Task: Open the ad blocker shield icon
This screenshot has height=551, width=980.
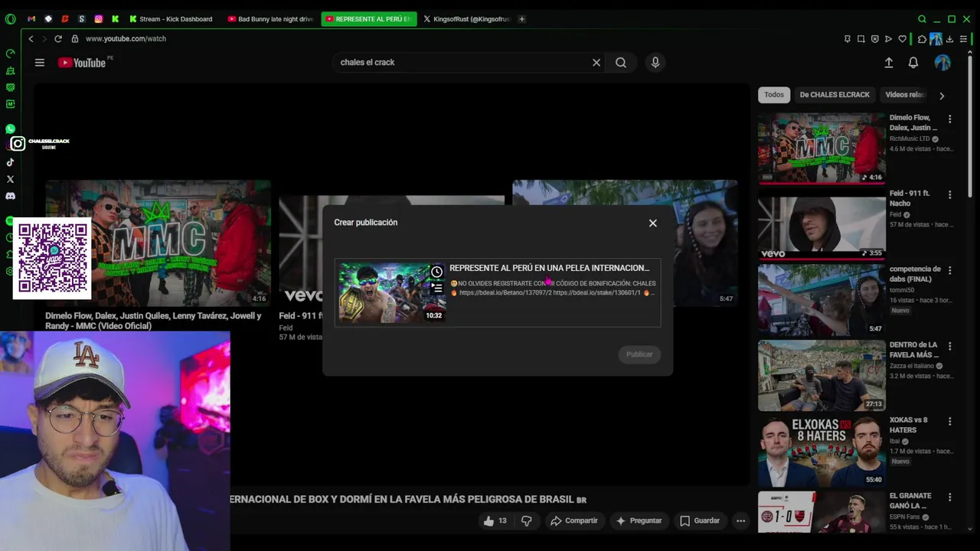Action: (874, 39)
